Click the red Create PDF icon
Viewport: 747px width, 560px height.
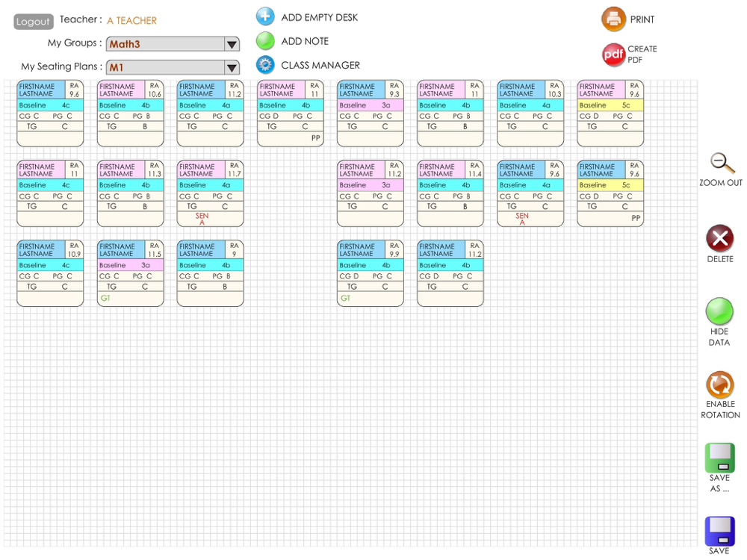click(x=613, y=55)
